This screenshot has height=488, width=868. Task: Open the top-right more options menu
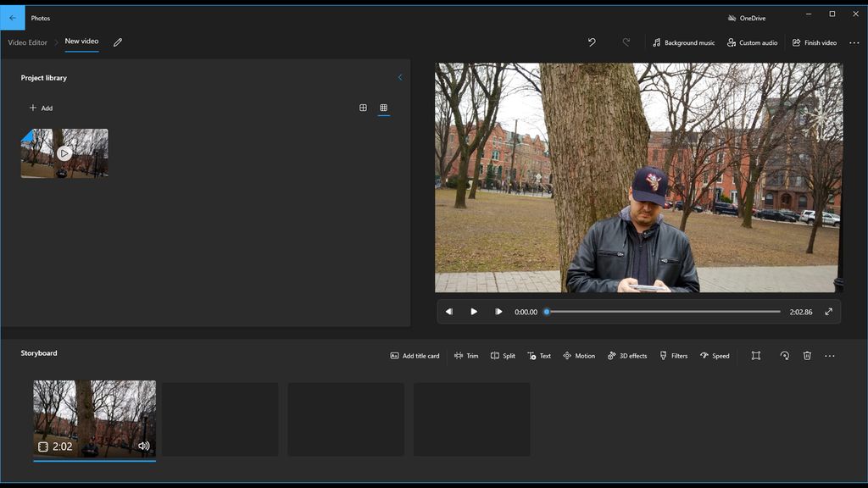(x=854, y=42)
